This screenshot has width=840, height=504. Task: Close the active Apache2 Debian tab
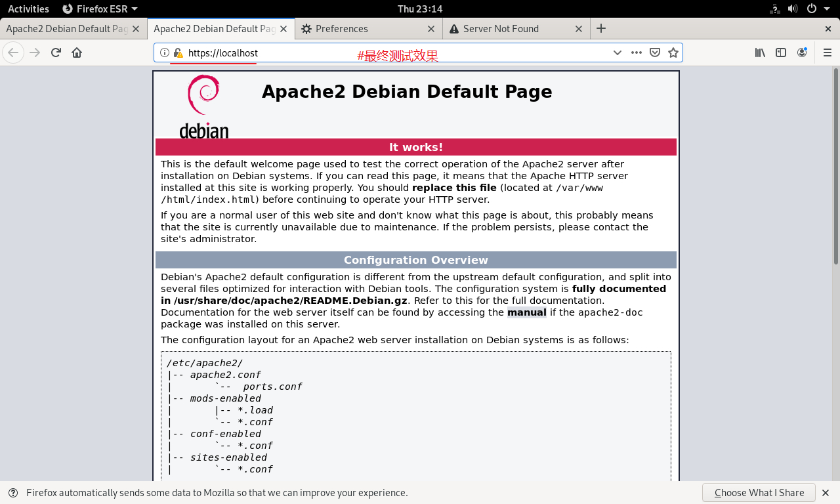click(283, 29)
